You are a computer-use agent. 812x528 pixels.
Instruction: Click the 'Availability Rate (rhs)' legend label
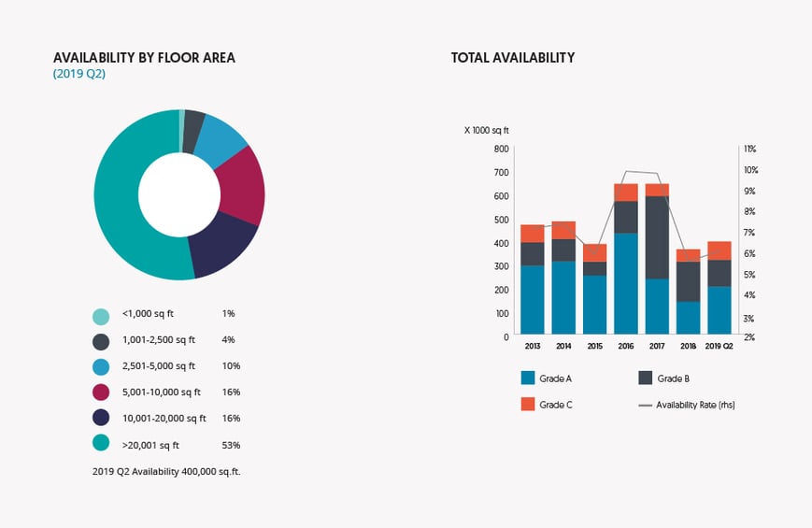695,405
